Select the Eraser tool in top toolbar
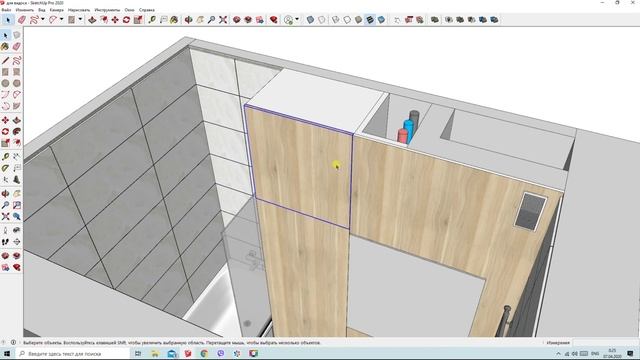Viewport: 640px width, 360px height. pyautogui.click(x=22, y=20)
